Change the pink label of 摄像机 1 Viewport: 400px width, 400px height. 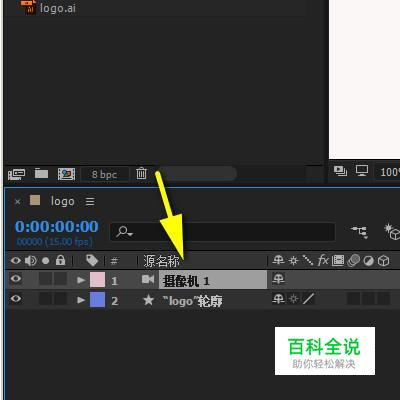[97, 280]
